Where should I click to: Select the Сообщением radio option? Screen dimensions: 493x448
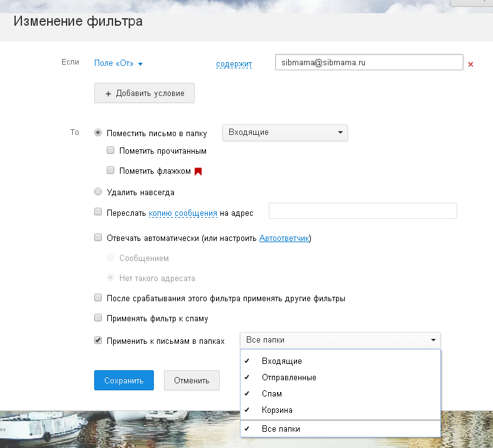tap(111, 257)
